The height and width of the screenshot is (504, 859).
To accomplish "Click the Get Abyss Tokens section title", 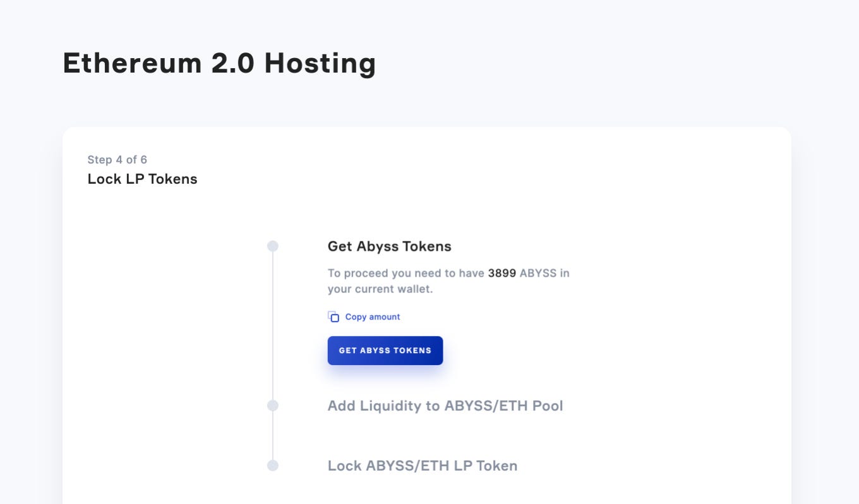I will [x=389, y=246].
